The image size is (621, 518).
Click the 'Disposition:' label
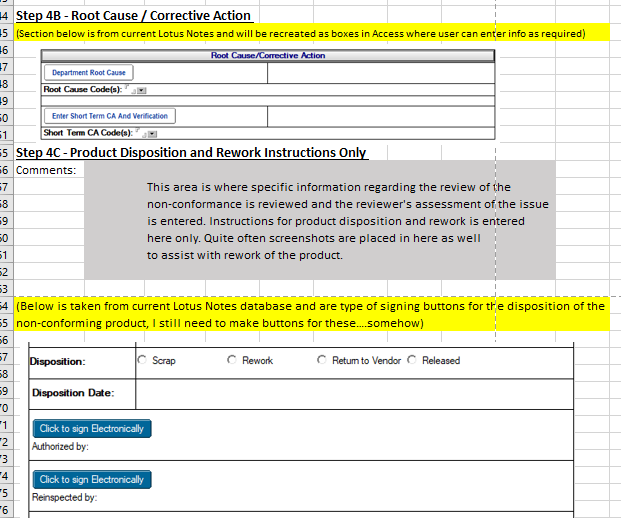(x=57, y=362)
